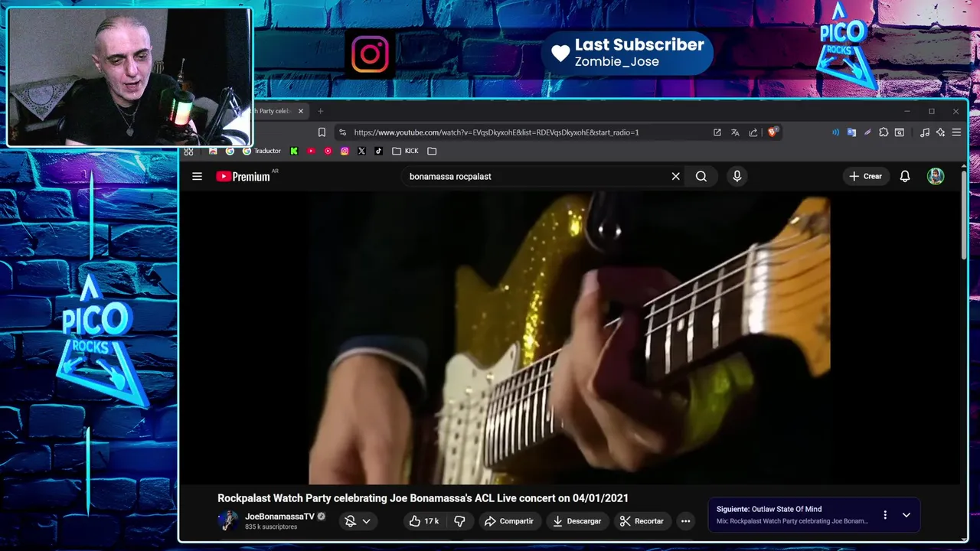This screenshot has height=551, width=980.
Task: Open the Siguiente playlist options three-dot menu
Action: tap(885, 515)
